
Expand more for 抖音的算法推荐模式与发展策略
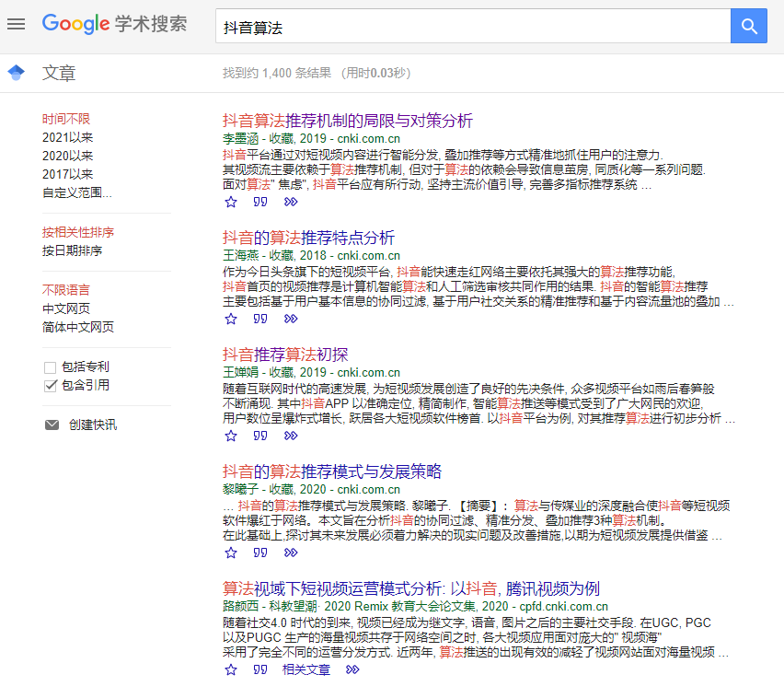pos(291,553)
